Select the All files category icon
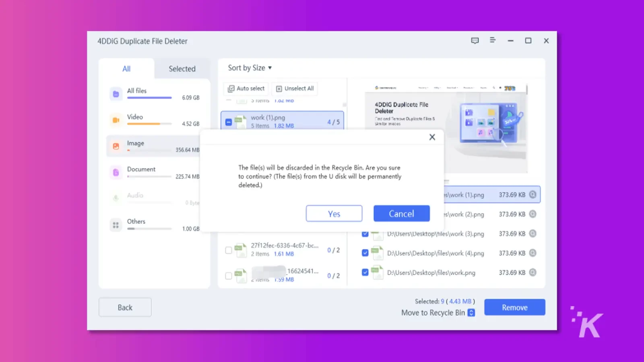 pyautogui.click(x=116, y=94)
